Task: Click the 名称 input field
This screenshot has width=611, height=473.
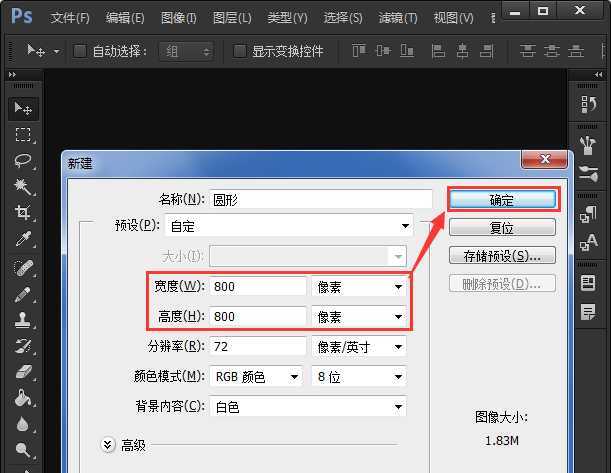Action: click(320, 199)
